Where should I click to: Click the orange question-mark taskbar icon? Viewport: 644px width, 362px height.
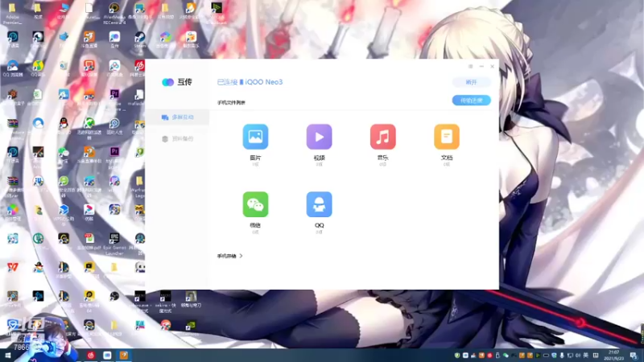point(124,355)
